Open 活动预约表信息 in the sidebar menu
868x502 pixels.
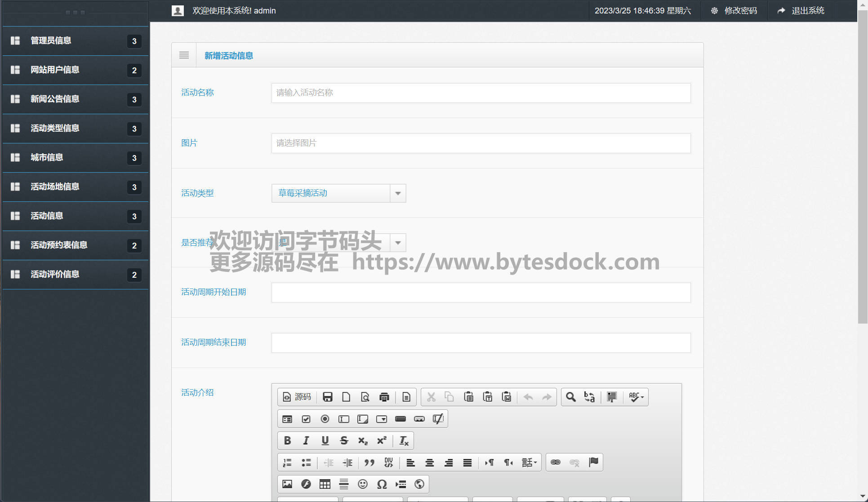tap(59, 245)
